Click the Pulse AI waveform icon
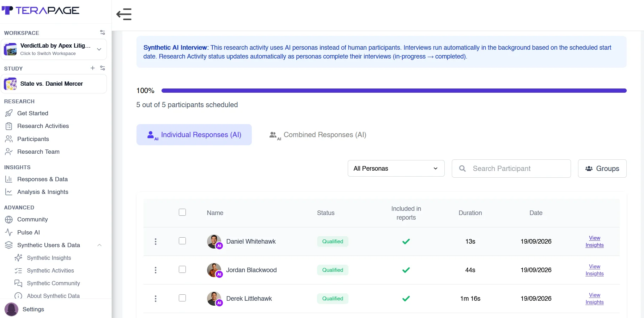 click(9, 232)
